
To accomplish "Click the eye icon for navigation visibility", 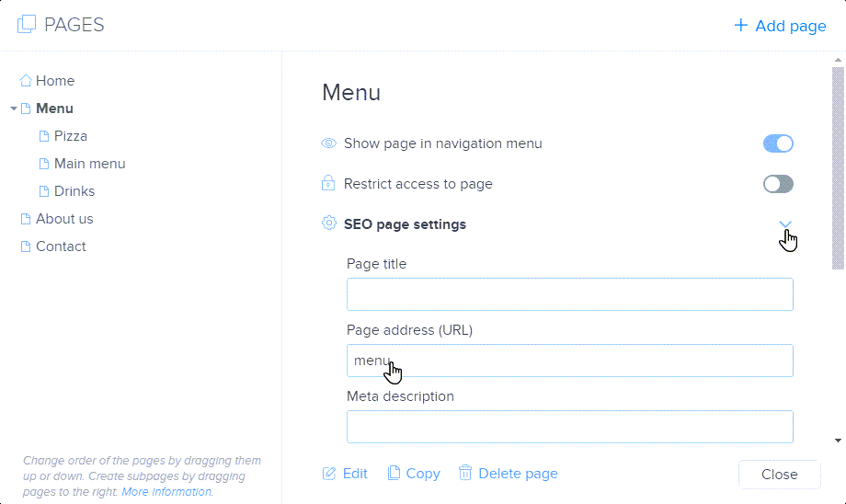I will click(328, 143).
